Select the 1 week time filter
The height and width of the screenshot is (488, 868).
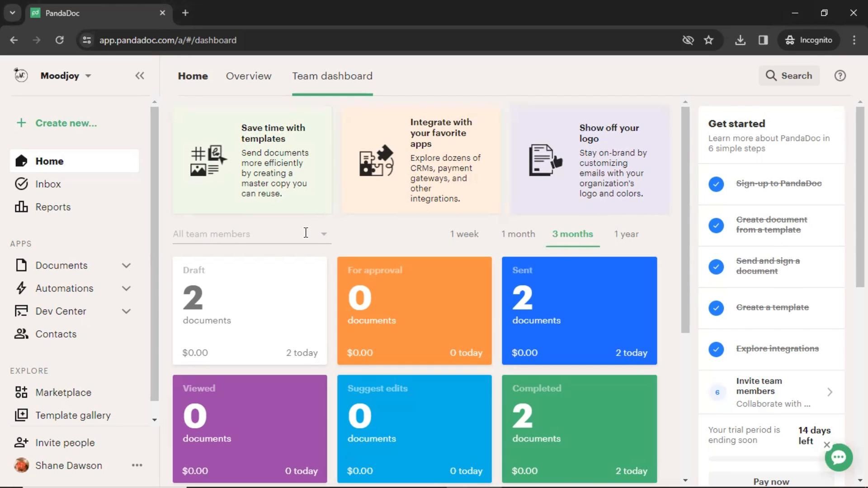(x=464, y=234)
